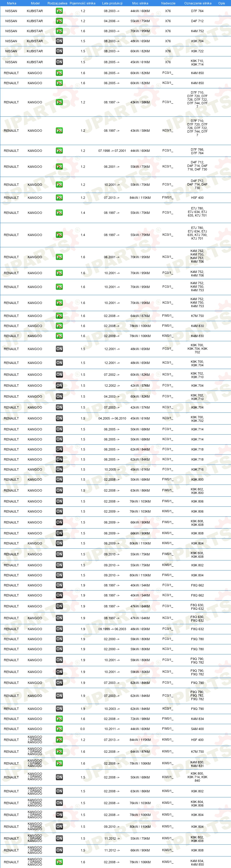The width and height of the screenshot is (231, 868).
Task: Click ON icon in K9K 700, K9K 704, K9K 702 row
Action: coord(59,349)
